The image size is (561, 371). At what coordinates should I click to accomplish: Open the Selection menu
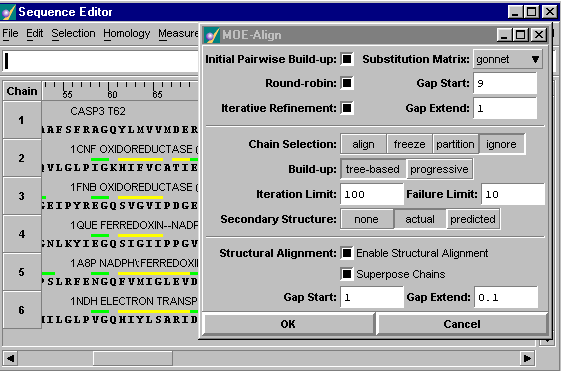(x=73, y=34)
